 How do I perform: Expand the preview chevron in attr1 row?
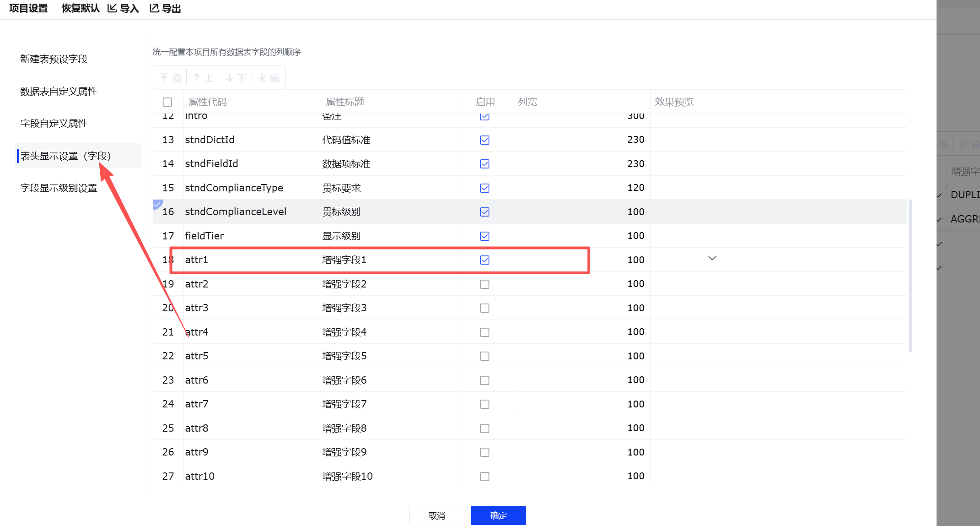712,259
